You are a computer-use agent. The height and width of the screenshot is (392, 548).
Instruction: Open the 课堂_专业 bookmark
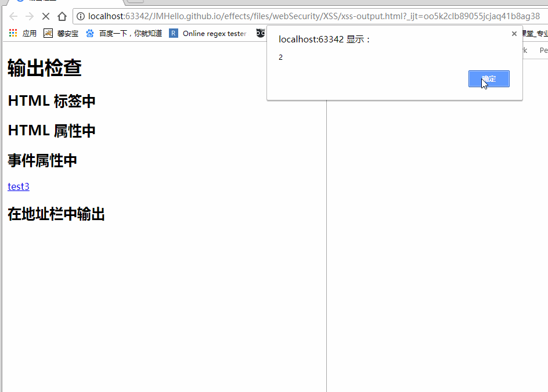click(535, 34)
